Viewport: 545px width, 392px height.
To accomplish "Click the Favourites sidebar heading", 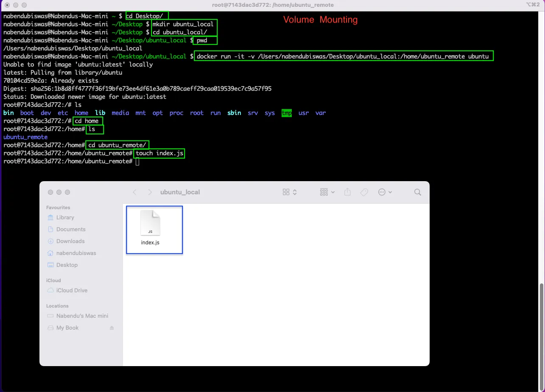I will click(x=58, y=207).
